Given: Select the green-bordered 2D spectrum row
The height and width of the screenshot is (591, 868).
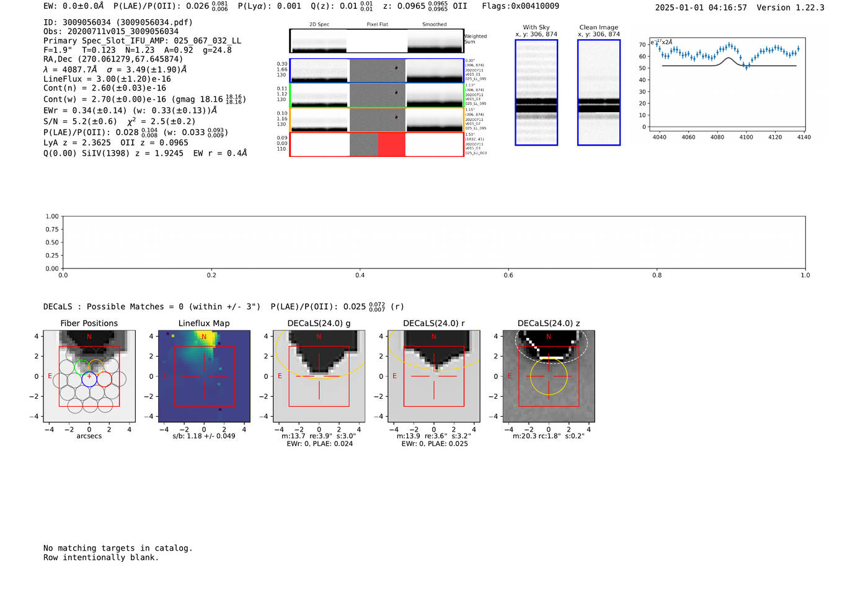Looking at the screenshot, I should pos(376,96).
